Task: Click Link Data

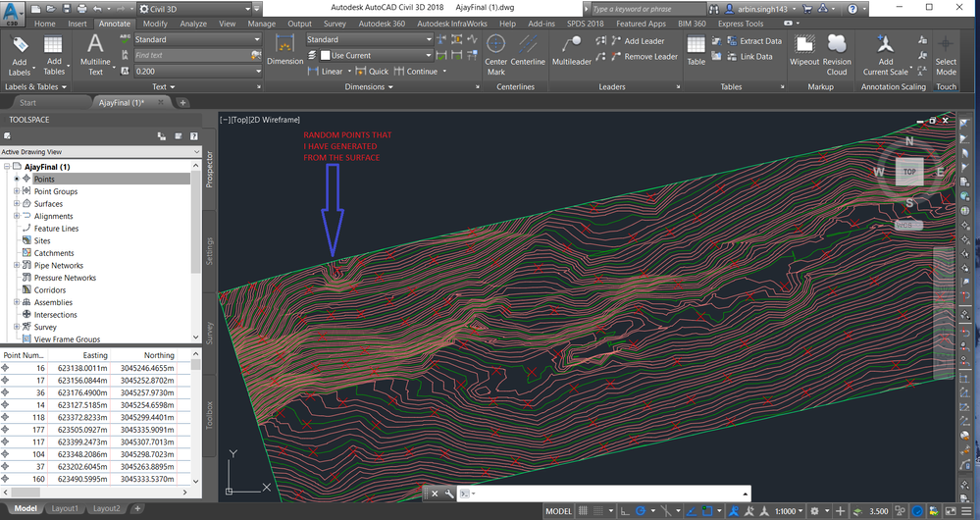Action: click(x=750, y=56)
